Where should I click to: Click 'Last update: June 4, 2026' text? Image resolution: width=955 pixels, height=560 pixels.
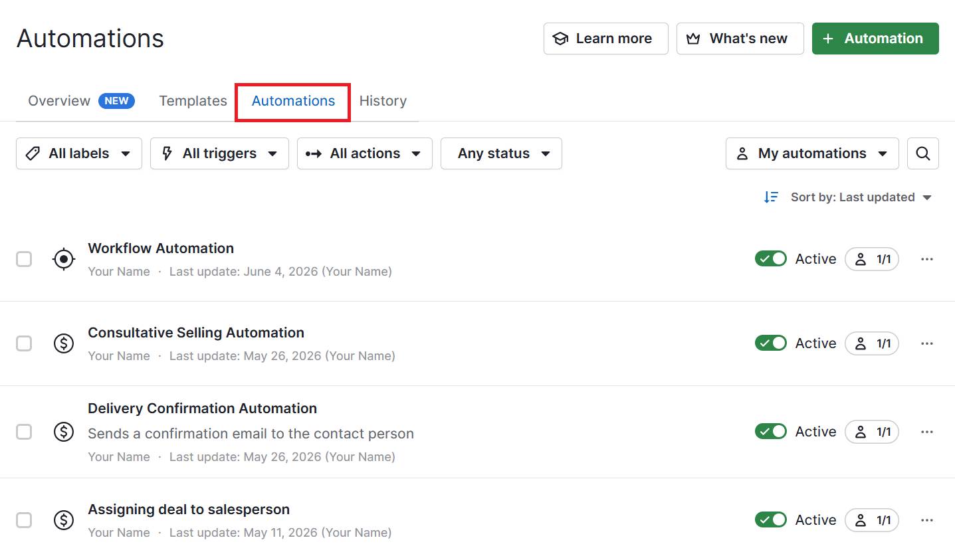[x=243, y=272]
